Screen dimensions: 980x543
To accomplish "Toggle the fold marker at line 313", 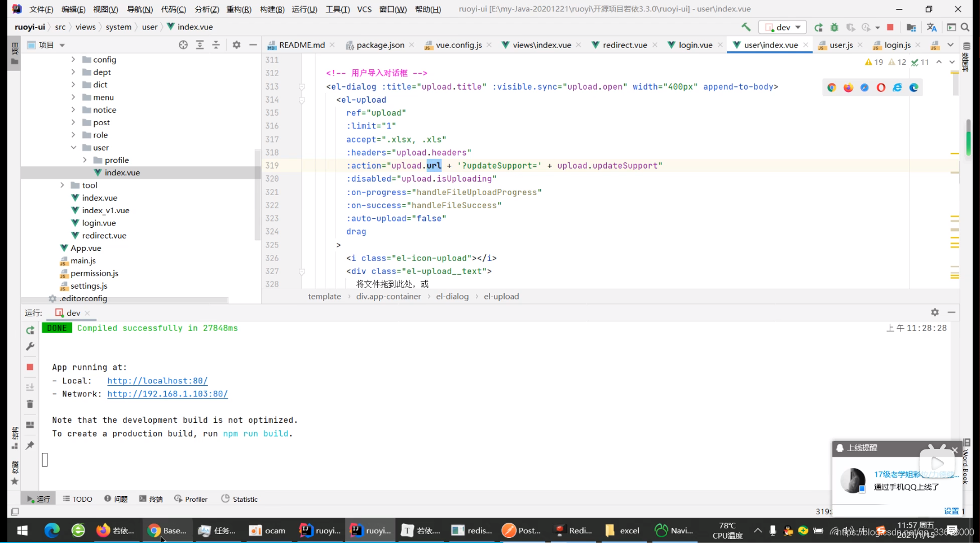I will (x=302, y=87).
